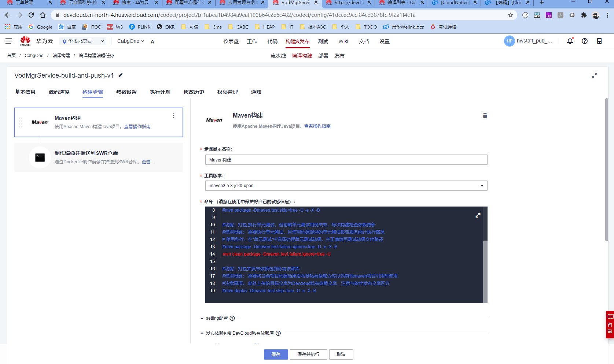Expand the page to full screen
The height and width of the screenshot is (364, 614).
point(595,75)
